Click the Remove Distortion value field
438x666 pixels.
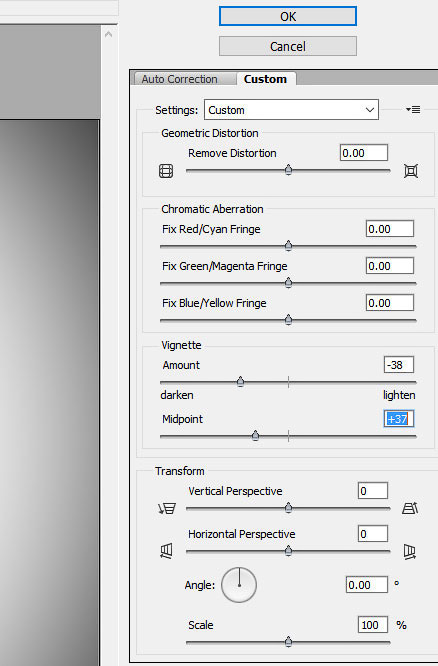[364, 153]
